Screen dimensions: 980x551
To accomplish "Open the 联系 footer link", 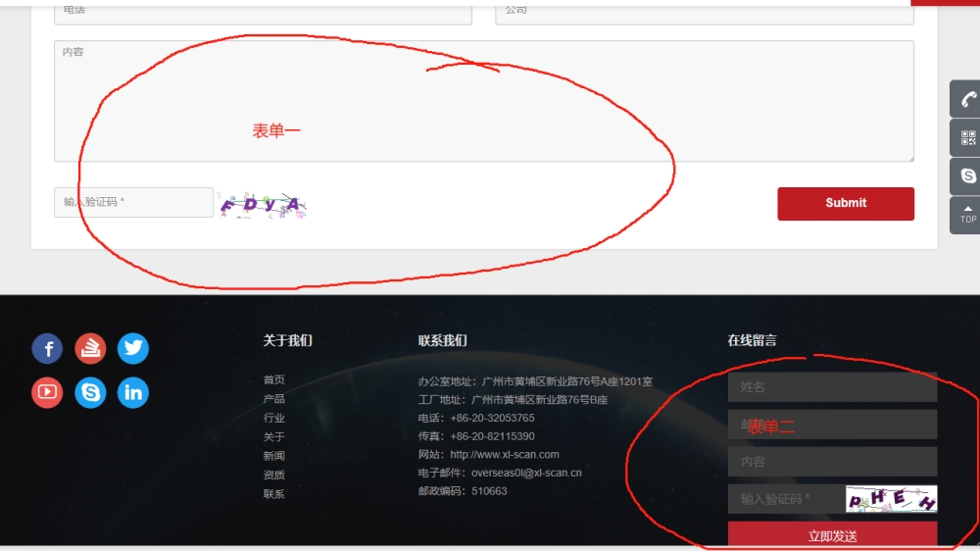I will 273,494.
